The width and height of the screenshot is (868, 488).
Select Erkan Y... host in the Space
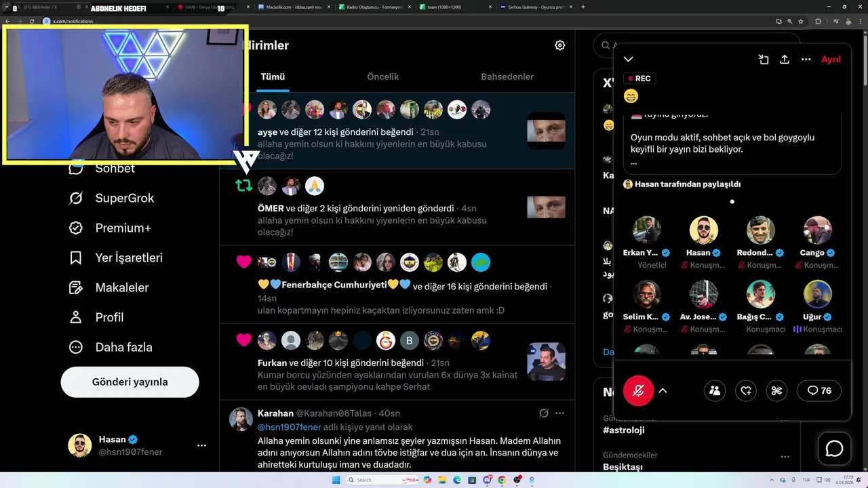[x=647, y=230]
